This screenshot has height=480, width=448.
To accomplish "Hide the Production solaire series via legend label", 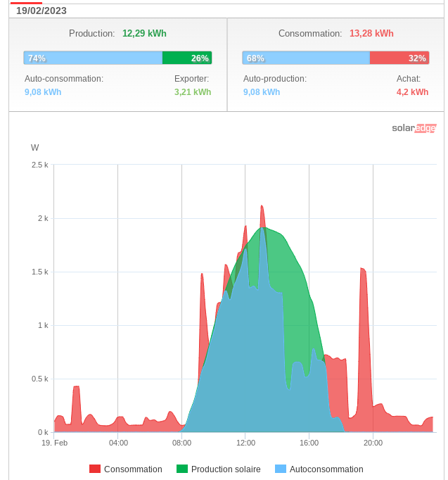I will (226, 469).
